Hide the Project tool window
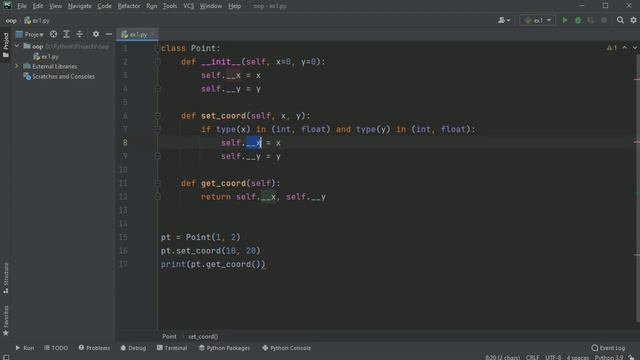The width and height of the screenshot is (640, 360). point(109,34)
